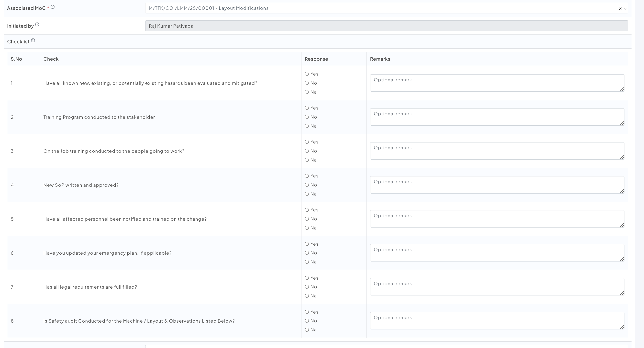Image resolution: width=644 pixels, height=348 pixels.
Task: Open the Associated MoC dropdown arrow
Action: click(x=625, y=9)
